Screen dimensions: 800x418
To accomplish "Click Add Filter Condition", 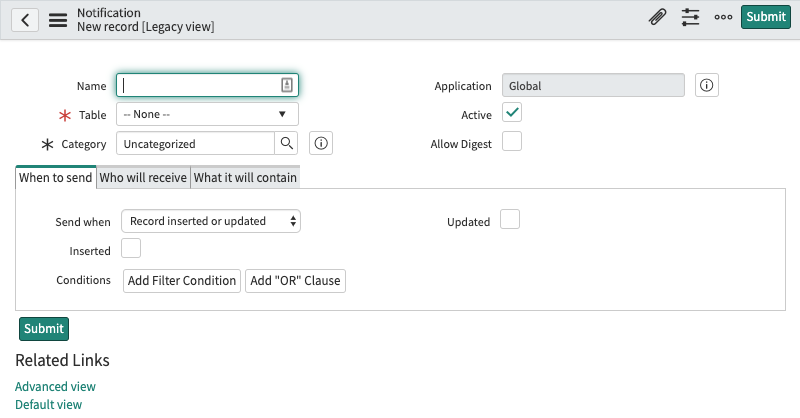I will (182, 281).
